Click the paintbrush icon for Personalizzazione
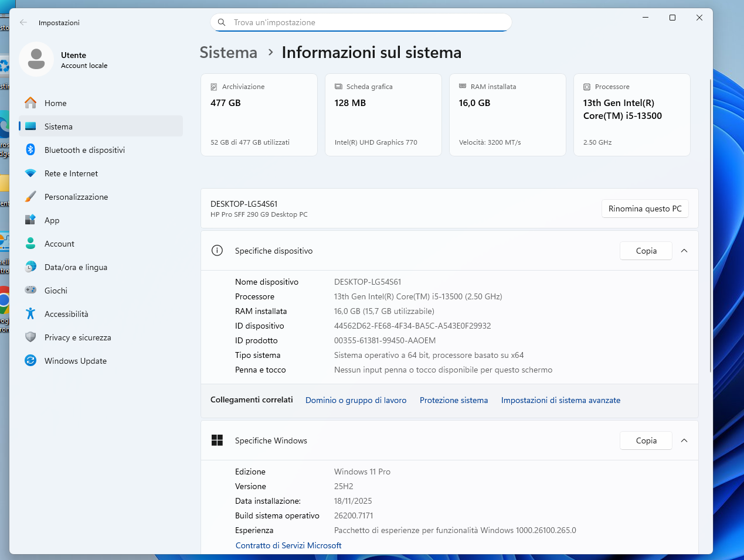 pyautogui.click(x=30, y=197)
